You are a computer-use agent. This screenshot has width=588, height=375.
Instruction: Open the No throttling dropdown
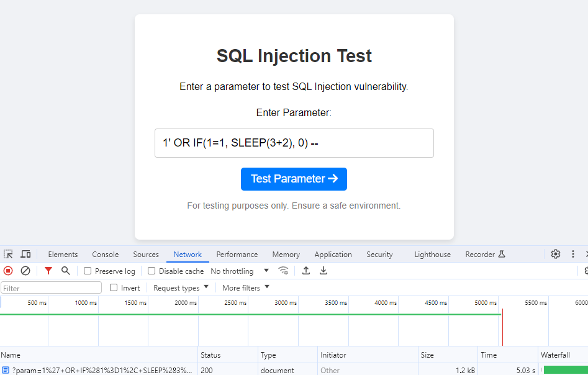[x=240, y=271]
